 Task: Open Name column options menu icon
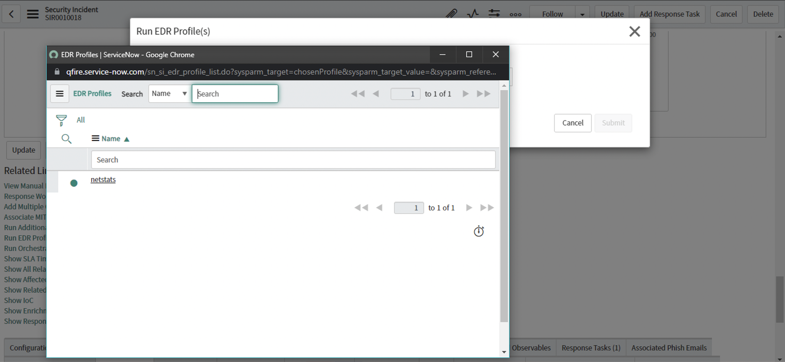(x=95, y=139)
